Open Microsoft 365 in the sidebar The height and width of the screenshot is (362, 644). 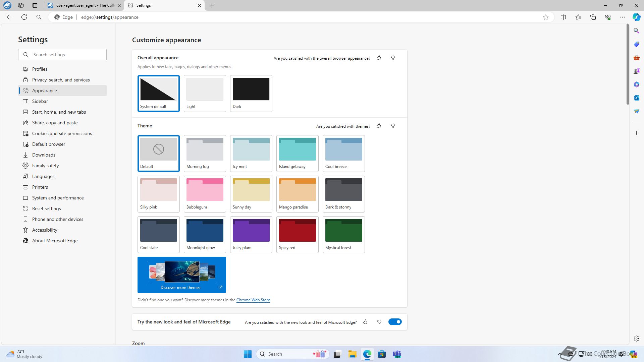tap(636, 84)
